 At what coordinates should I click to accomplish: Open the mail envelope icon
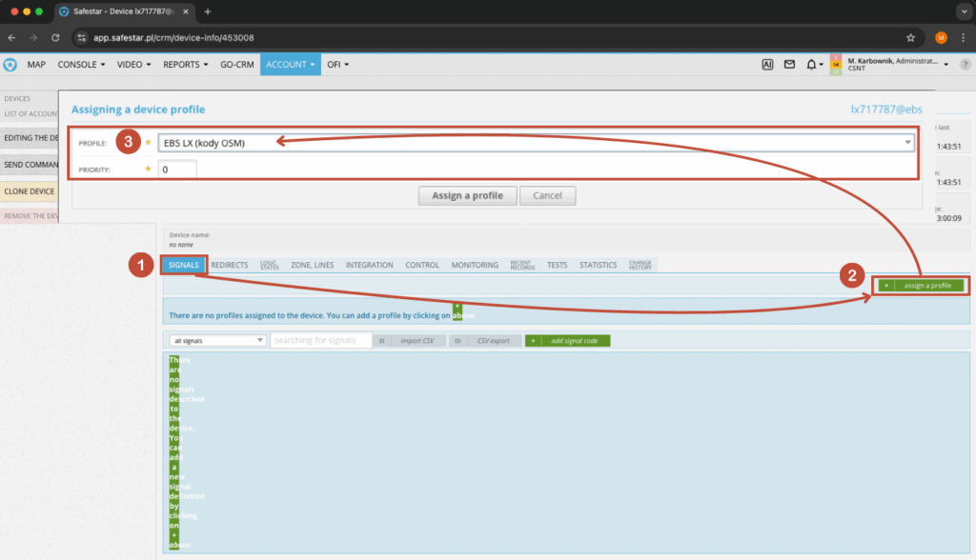pos(789,65)
